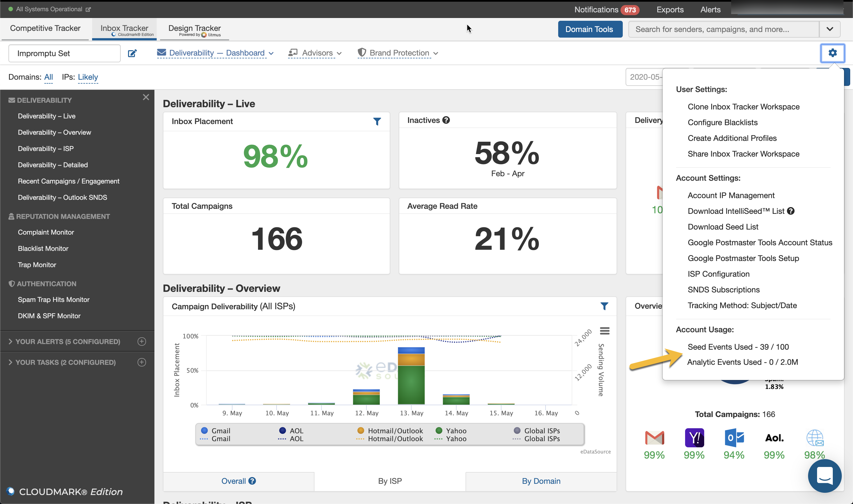
Task: Choose Google Postmaster Tools Setup
Action: pos(743,258)
